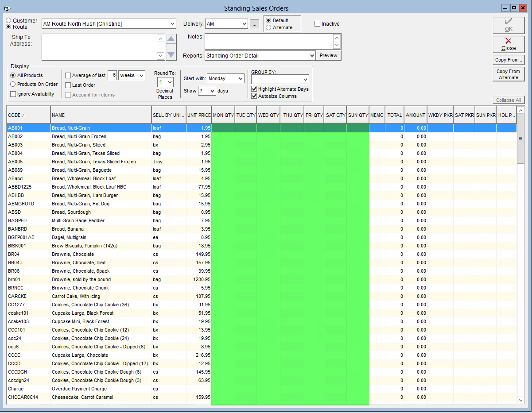Choose the Default schedule option
The width and height of the screenshot is (532, 413).
[x=268, y=20]
